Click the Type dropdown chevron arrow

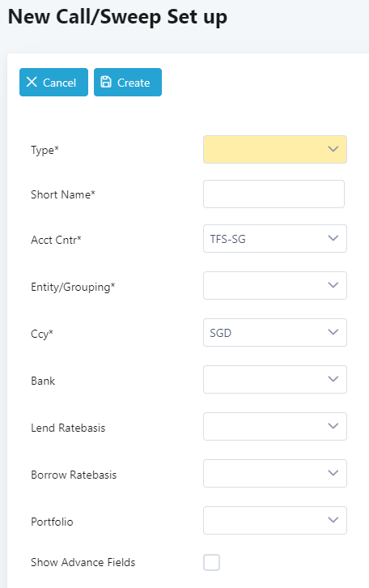click(333, 149)
